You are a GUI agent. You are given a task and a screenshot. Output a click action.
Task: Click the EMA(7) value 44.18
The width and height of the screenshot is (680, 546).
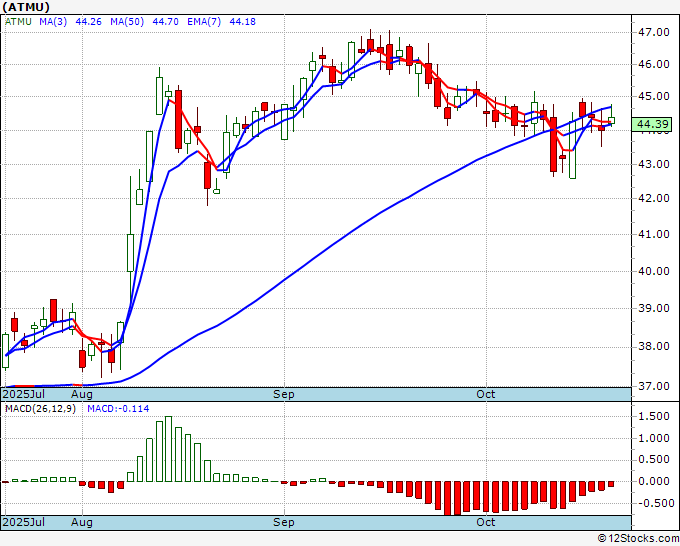(x=242, y=22)
